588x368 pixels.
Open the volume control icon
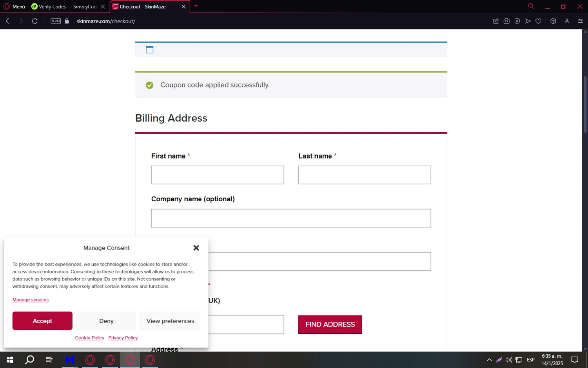pos(509,360)
